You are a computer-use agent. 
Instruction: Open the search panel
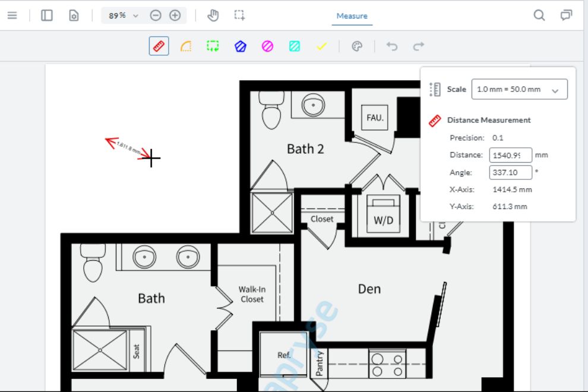pos(539,15)
